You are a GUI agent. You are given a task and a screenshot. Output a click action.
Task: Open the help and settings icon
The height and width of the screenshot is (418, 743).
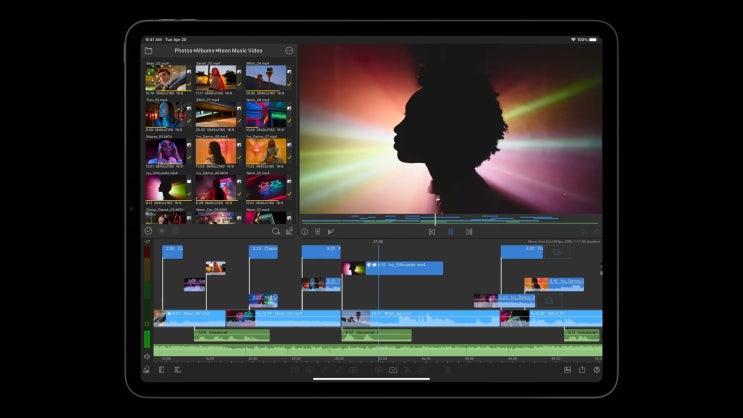(x=597, y=370)
